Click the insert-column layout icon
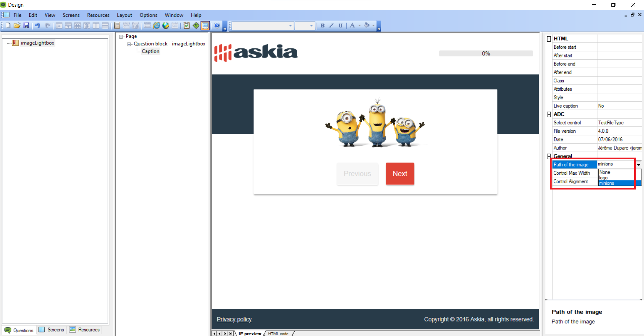Screen dimensions: 644x336 (x=59, y=26)
